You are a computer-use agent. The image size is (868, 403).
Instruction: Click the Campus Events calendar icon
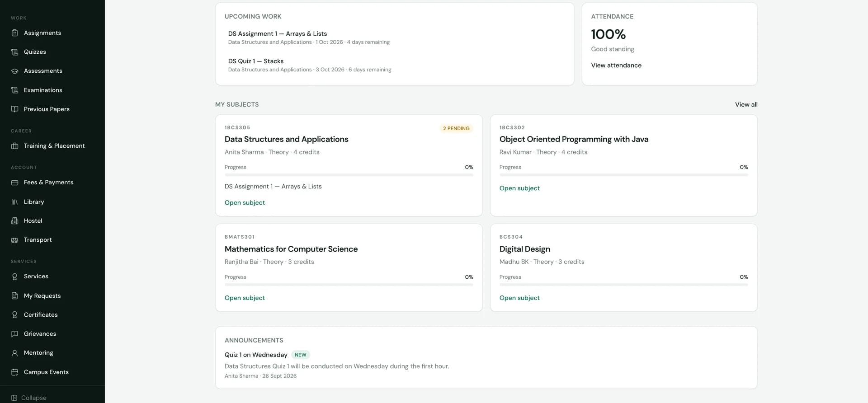[14, 372]
